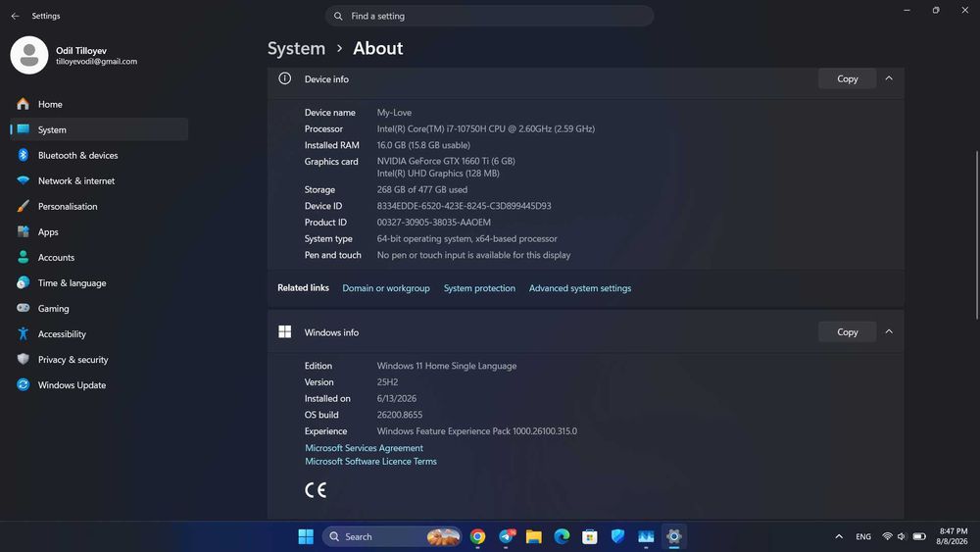Open Telegram from the taskbar
980x552 pixels.
click(x=507, y=536)
